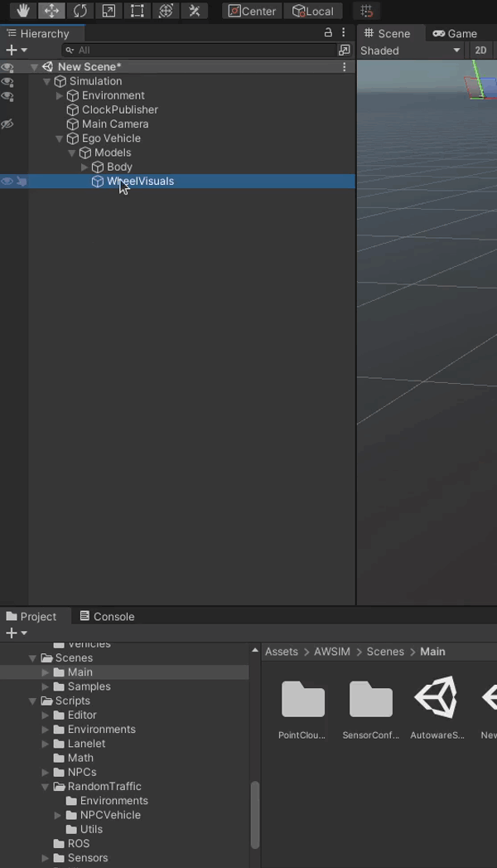Screen dimensions: 497x868
Task: Choose the Scale tool
Action: [x=109, y=11]
